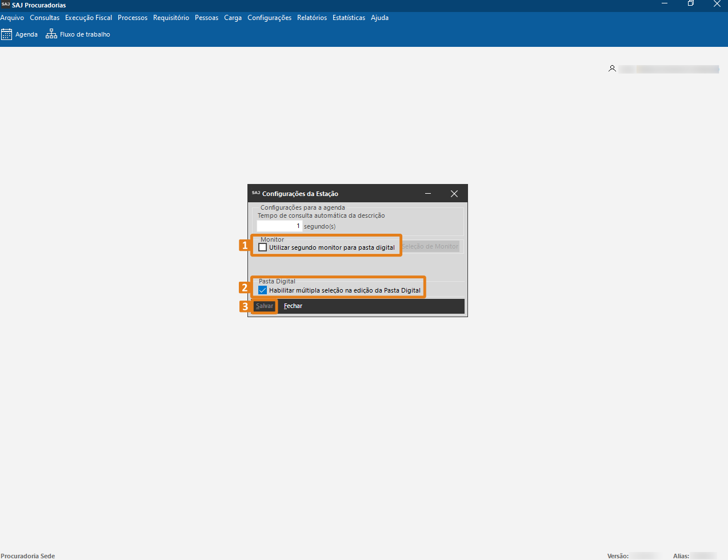The image size is (728, 560).
Task: Open the Ajuda menu
Action: 379,18
